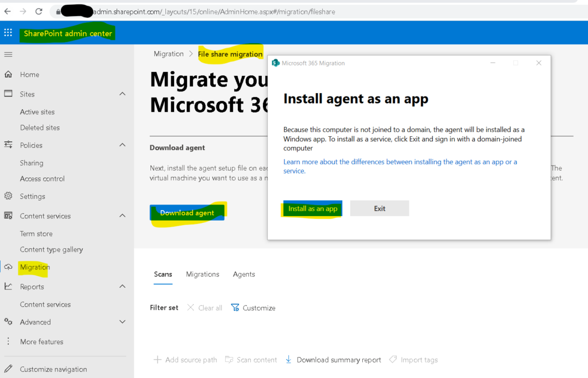Screen dimensions: 588x378
Task: Reload the page with refresh icon
Action: point(38,11)
